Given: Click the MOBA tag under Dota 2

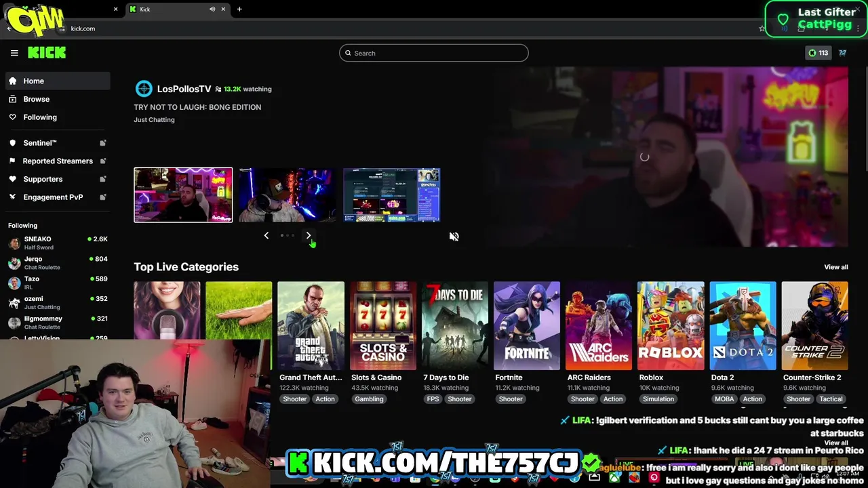Looking at the screenshot, I should [724, 399].
